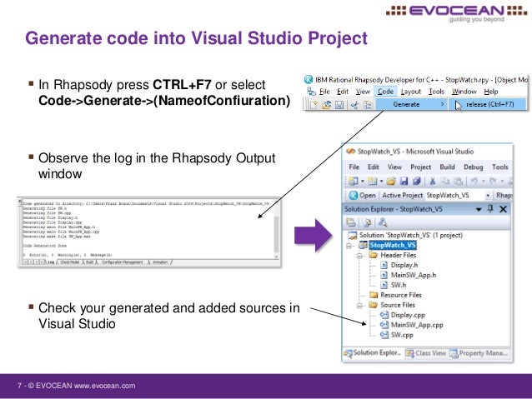The width and height of the screenshot is (532, 399).
Task: Click Visual Studio New Project toolbar icon
Action: pyautogui.click(x=354, y=181)
